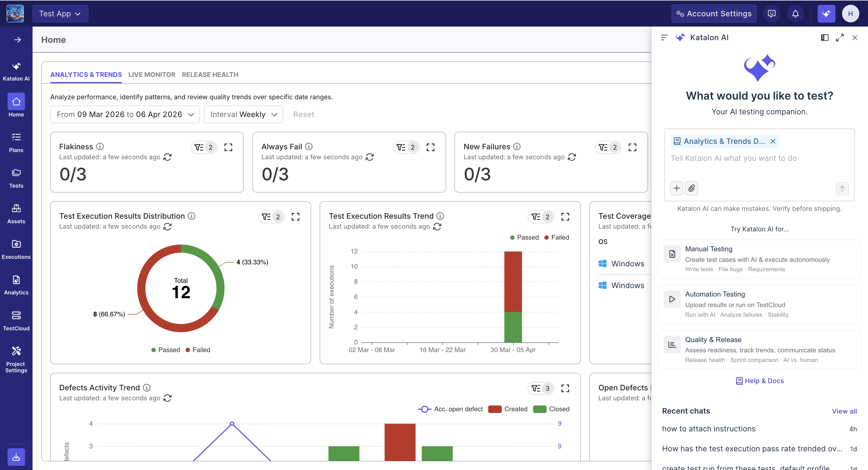The height and width of the screenshot is (470, 868).
Task: Open the Test App project dropdown
Action: pos(60,14)
